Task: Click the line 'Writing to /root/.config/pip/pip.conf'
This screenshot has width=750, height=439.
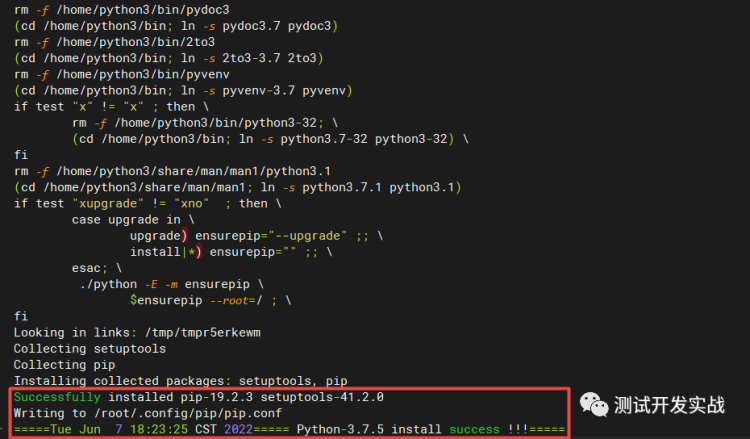Action: tap(148, 414)
